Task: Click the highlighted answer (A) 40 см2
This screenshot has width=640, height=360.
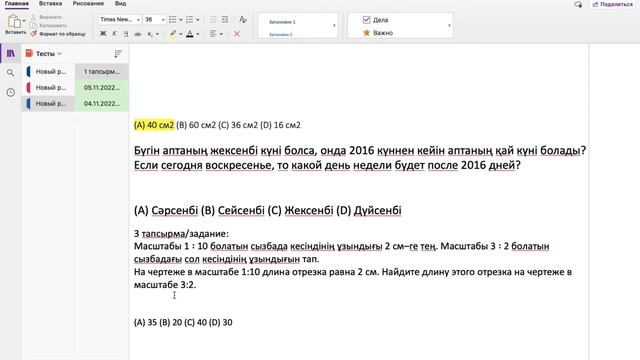Action: click(x=154, y=125)
